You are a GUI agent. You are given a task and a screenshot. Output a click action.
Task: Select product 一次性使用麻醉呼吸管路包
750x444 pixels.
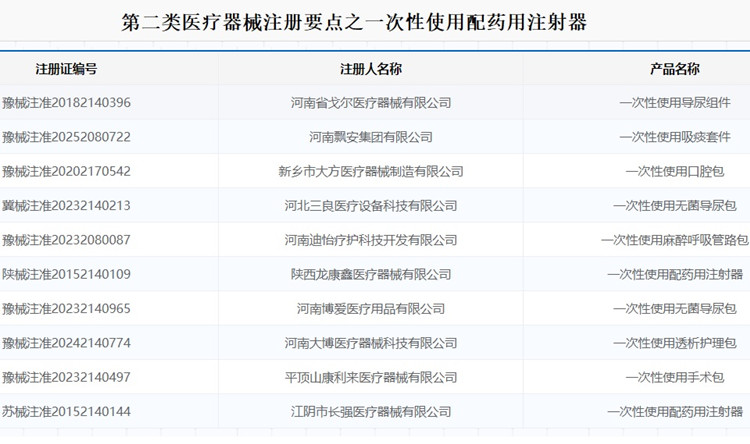(x=675, y=240)
